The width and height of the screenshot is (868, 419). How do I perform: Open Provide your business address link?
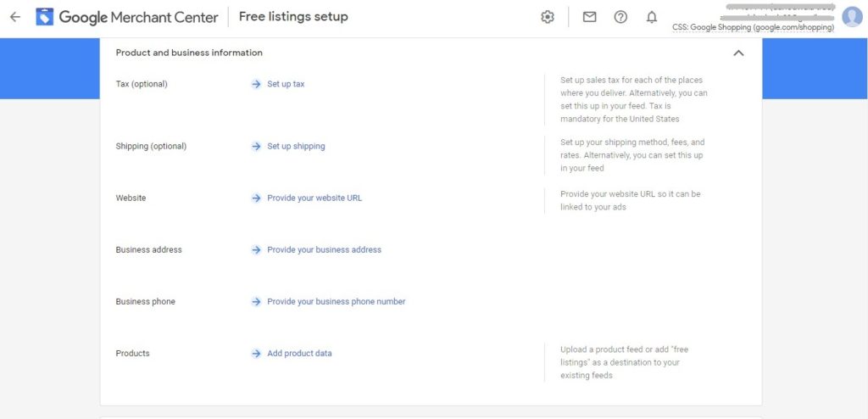click(325, 250)
